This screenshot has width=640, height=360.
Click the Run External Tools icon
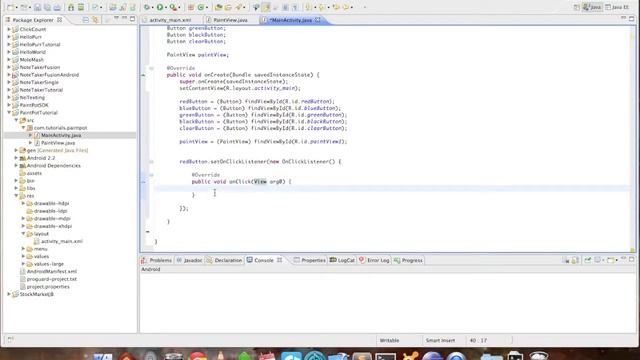(x=173, y=7)
